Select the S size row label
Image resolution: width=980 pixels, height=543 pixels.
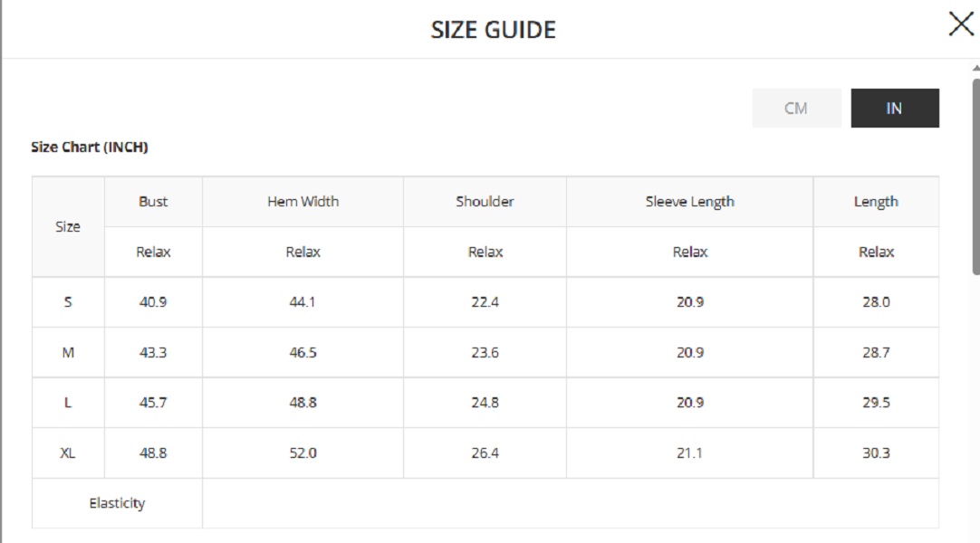click(x=68, y=302)
